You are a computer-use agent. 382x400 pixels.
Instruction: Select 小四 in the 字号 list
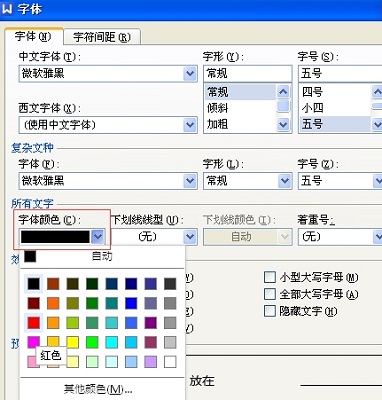(335, 108)
